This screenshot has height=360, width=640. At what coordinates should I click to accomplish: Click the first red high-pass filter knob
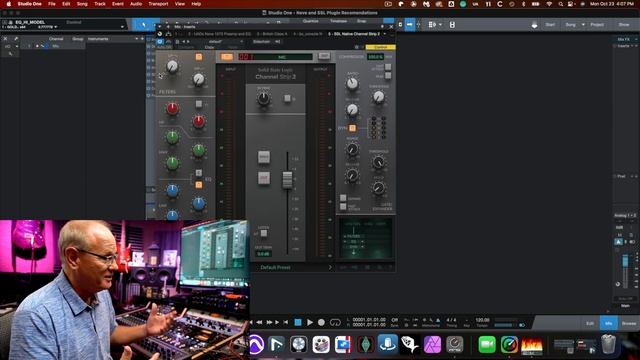[x=172, y=108]
